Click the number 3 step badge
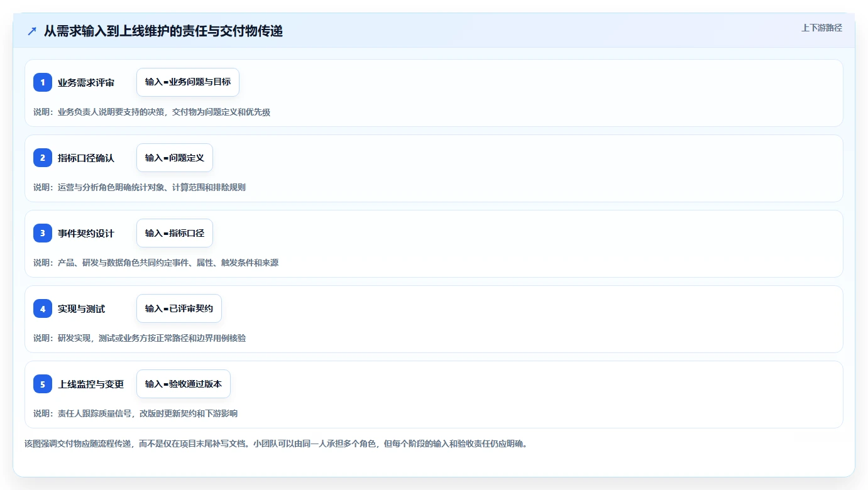This screenshot has height=490, width=868. 43,233
